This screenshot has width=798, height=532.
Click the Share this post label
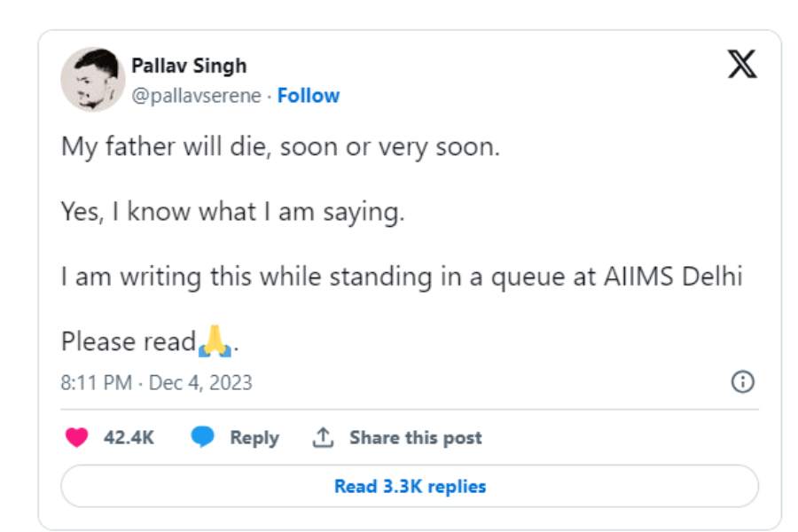click(415, 437)
